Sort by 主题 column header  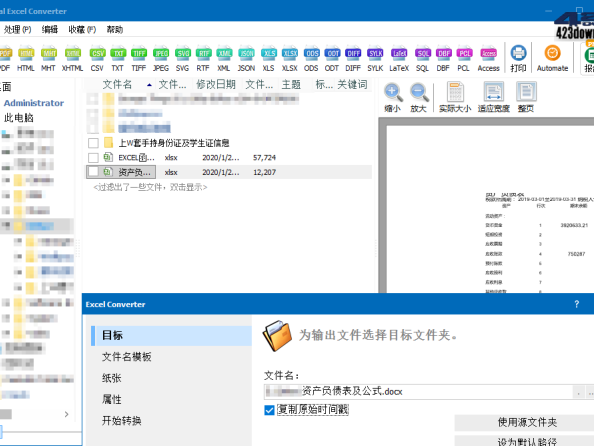coord(291,85)
